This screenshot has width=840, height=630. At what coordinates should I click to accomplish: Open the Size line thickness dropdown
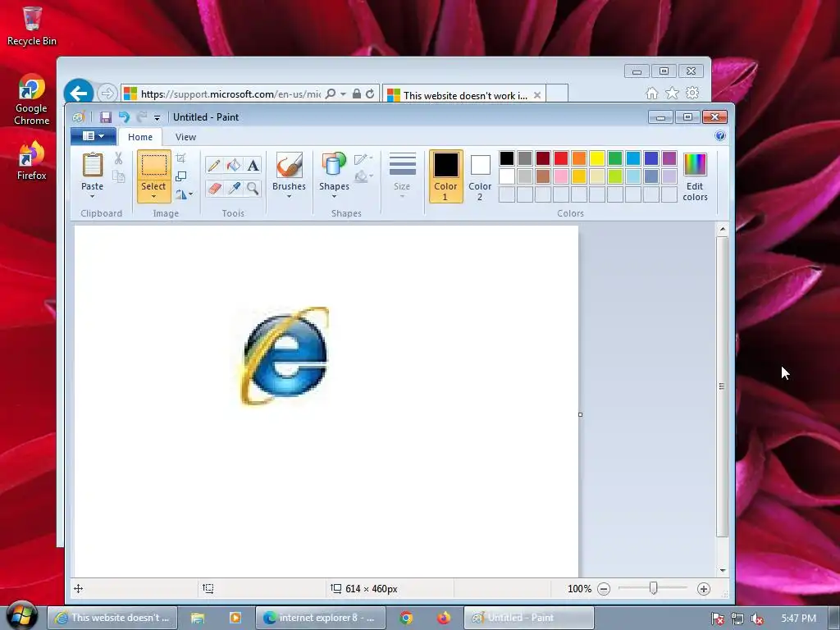point(402,176)
